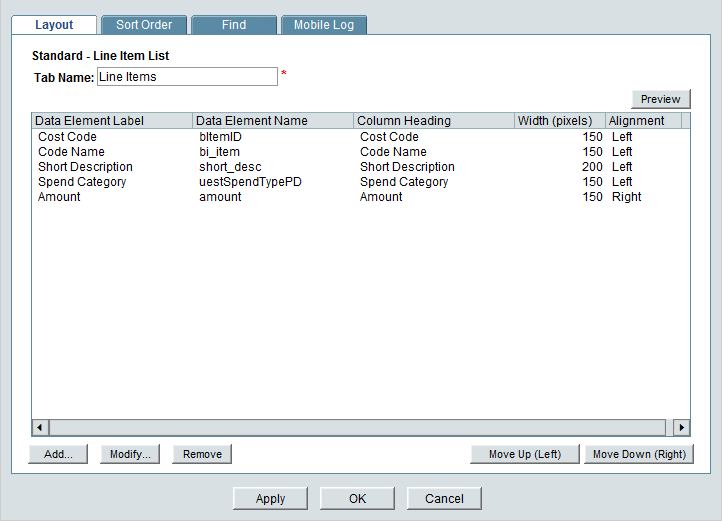Screen dimensions: 722x521
Task: Cancel the layout dialog
Action: pos(444,498)
